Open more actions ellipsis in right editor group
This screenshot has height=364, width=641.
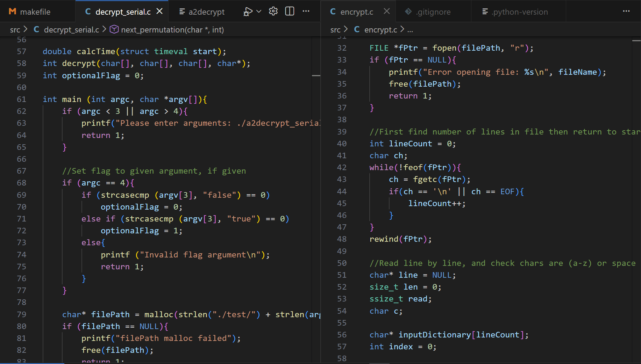click(x=626, y=11)
